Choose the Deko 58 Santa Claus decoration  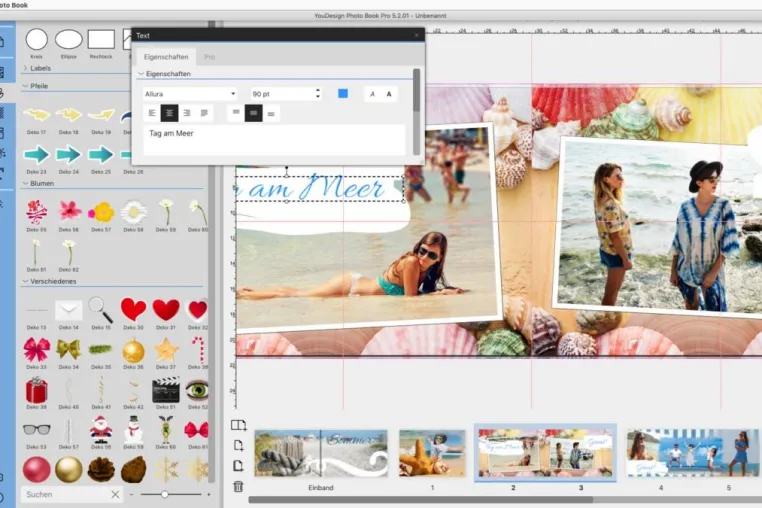(101, 429)
